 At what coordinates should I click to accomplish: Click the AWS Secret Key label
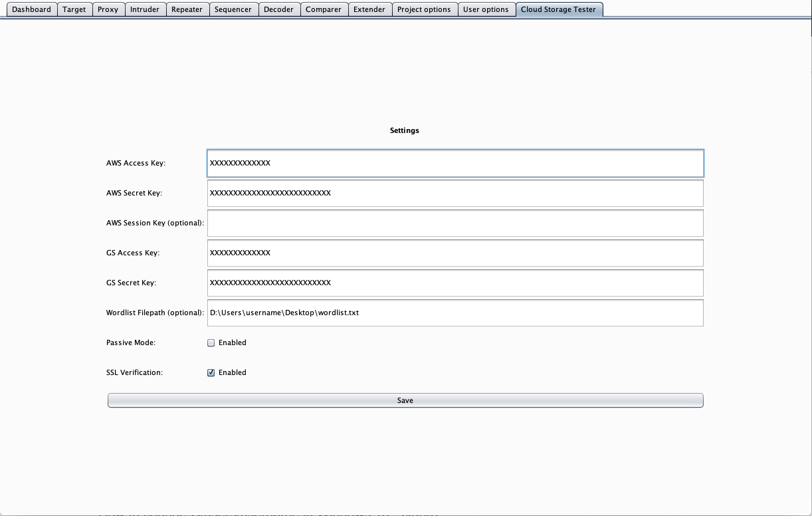(x=134, y=193)
